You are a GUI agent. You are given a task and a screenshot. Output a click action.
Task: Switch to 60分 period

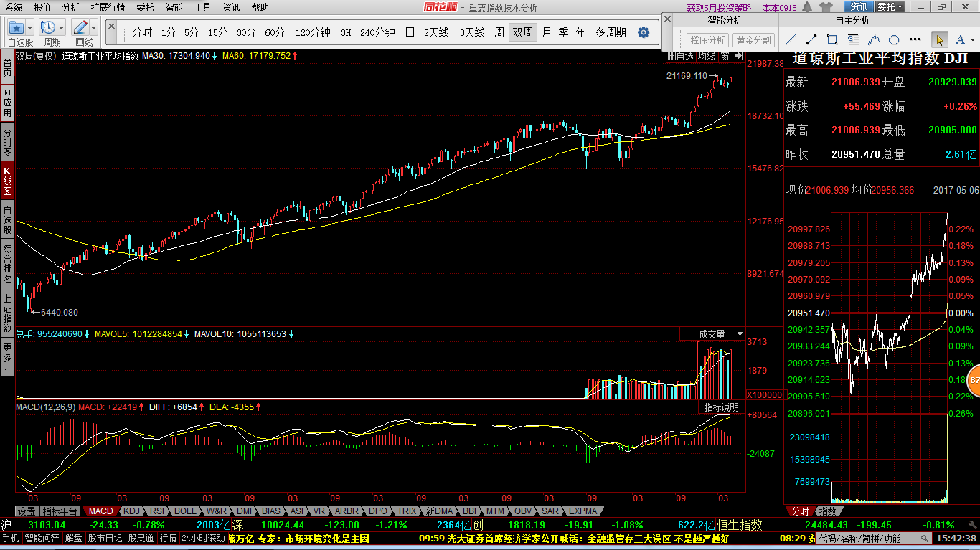[x=275, y=32]
